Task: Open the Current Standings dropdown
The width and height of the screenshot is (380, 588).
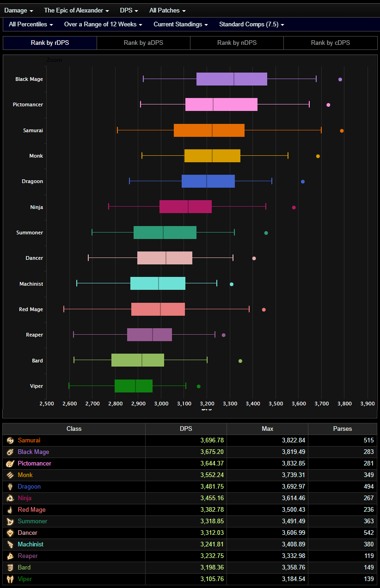Action: pos(181,24)
